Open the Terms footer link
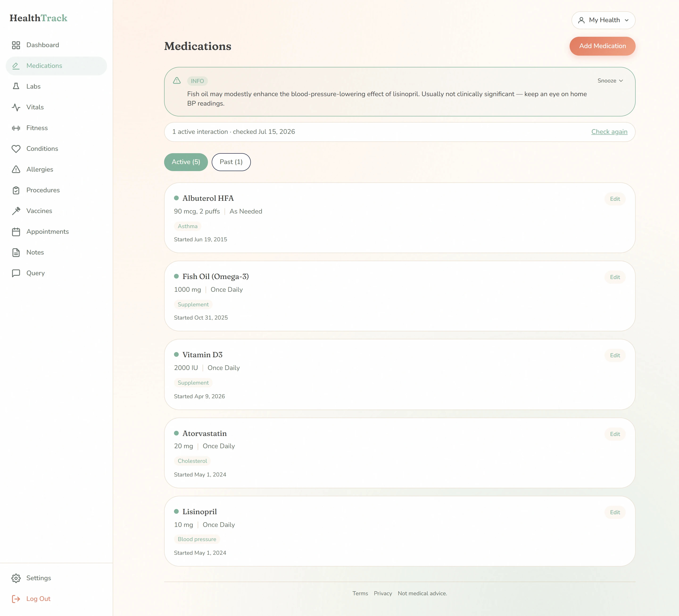 pos(360,593)
